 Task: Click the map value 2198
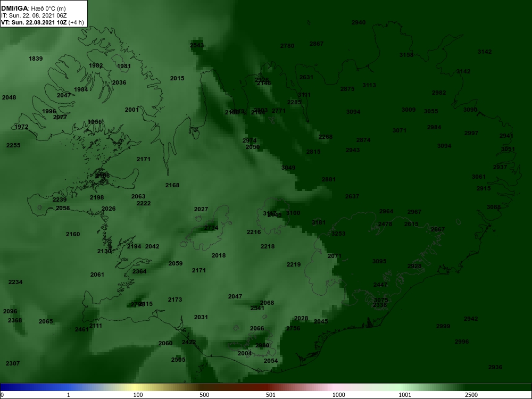click(97, 197)
